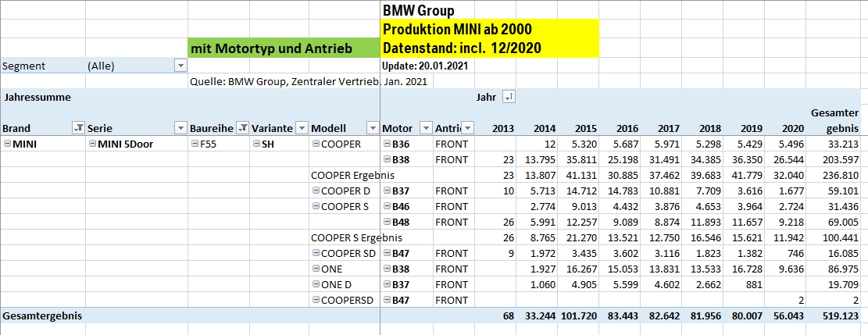The image size is (868, 335).
Task: Collapse the F55 Baureihe group
Action: [x=195, y=144]
